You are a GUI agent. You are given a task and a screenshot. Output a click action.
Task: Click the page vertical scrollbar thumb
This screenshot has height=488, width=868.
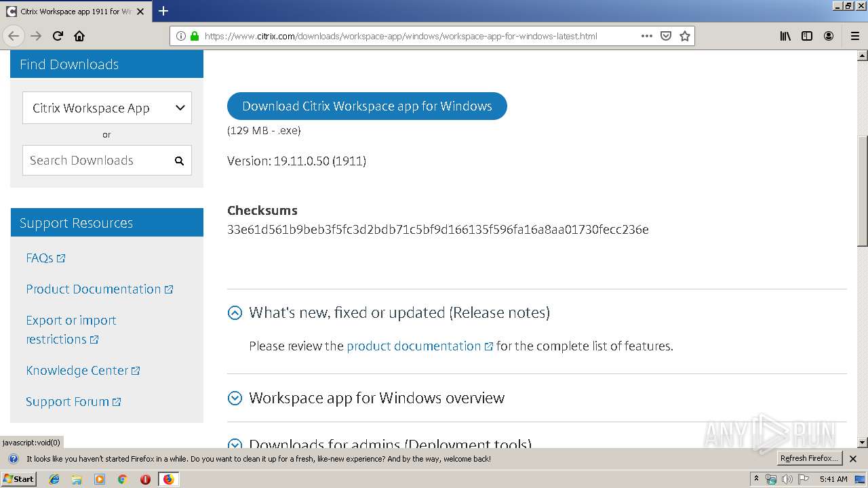point(863,191)
